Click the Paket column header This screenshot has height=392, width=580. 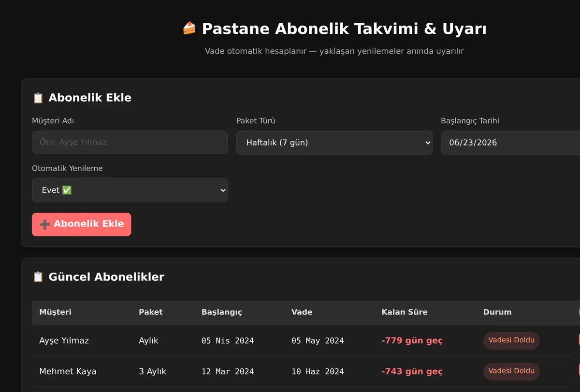tap(151, 312)
